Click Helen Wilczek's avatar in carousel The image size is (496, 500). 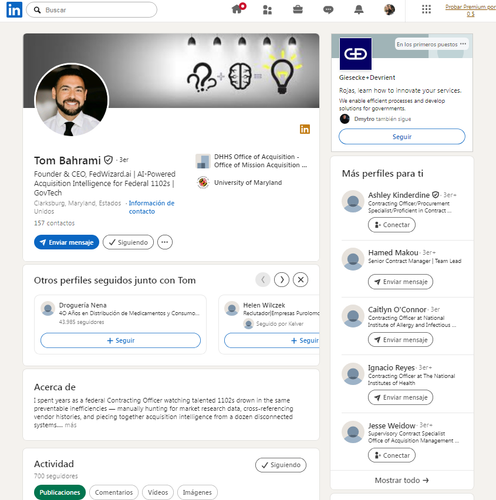[232, 308]
